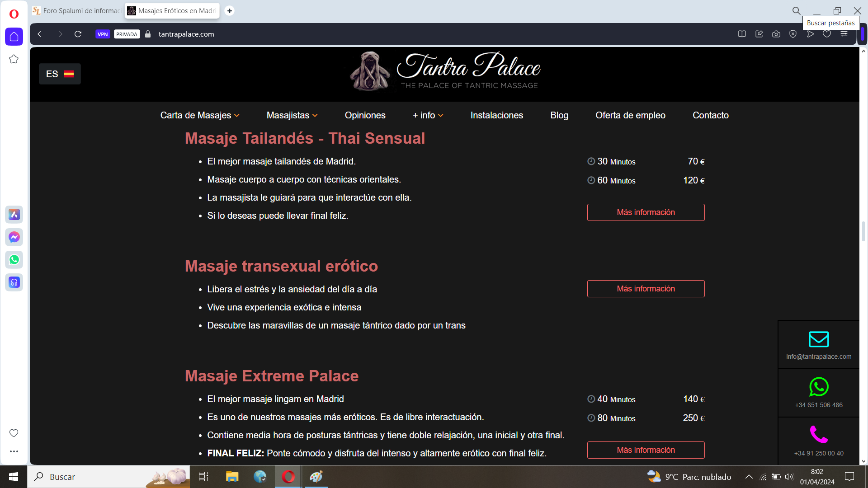868x488 pixels.
Task: Open the sidebar heart pinboards icon
Action: pos(14,433)
